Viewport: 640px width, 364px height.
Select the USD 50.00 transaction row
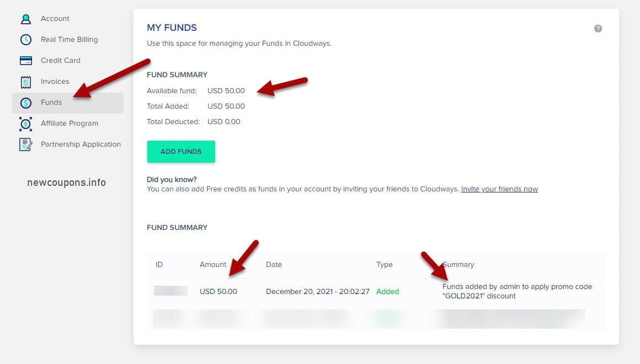pyautogui.click(x=218, y=291)
